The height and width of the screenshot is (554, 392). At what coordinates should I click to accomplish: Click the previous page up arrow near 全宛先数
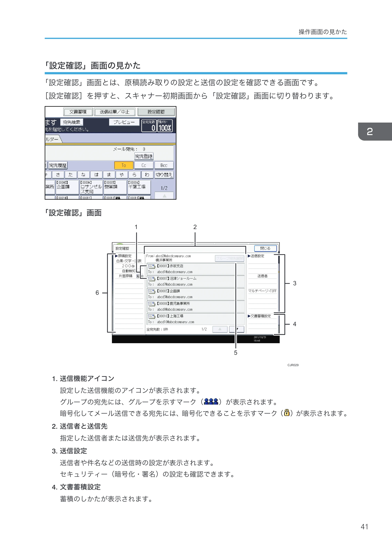[x=220, y=329]
